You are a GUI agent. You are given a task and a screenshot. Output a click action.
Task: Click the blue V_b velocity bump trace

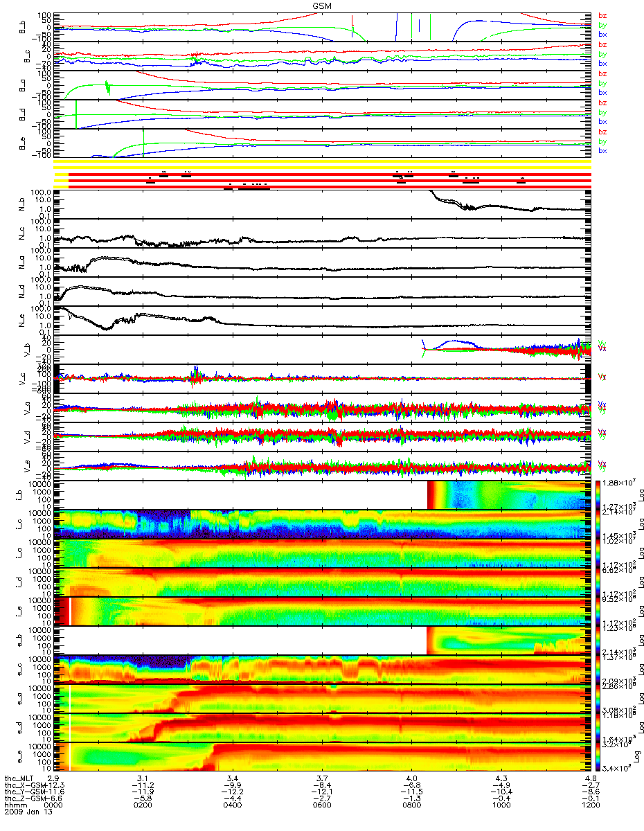(x=454, y=342)
